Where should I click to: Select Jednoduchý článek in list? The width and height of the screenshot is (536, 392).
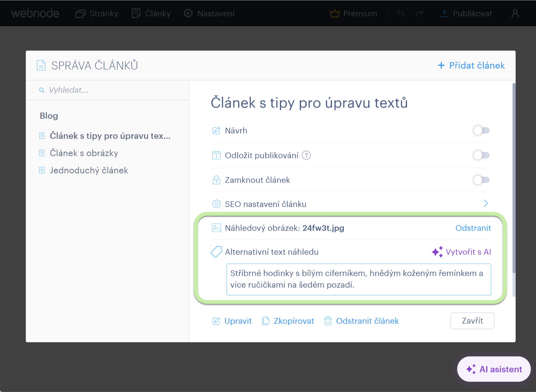(x=89, y=170)
